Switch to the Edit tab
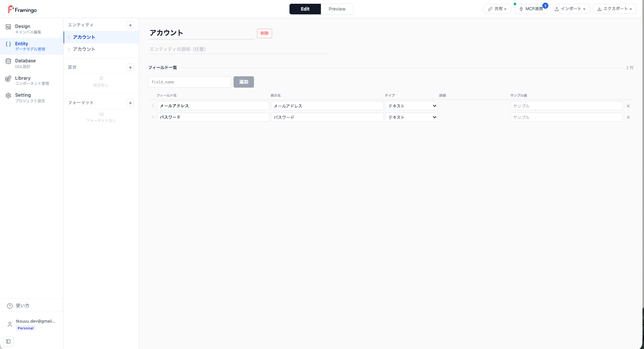This screenshot has width=644, height=349. coord(305,9)
